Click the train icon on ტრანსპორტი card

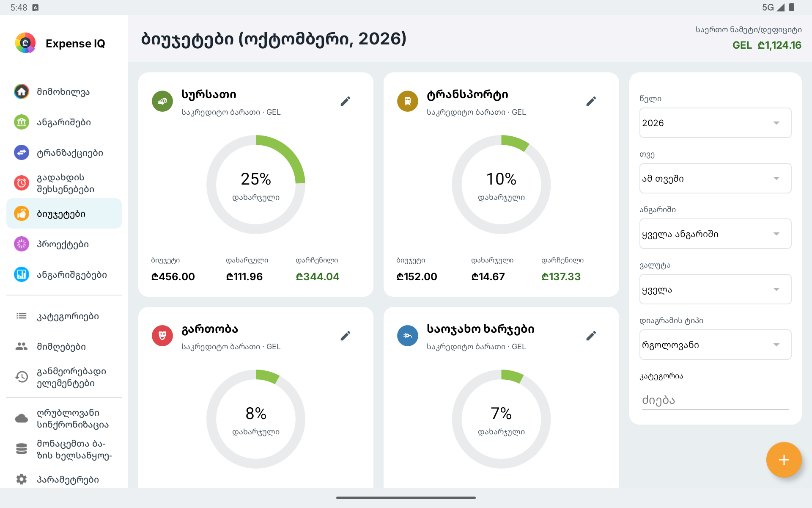click(407, 101)
